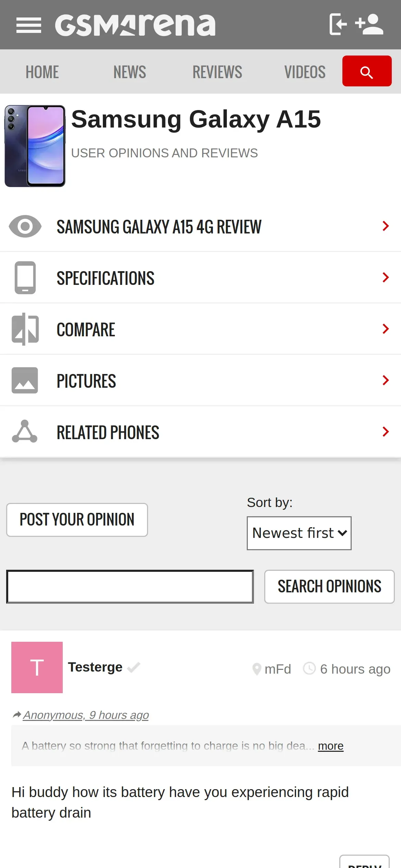The height and width of the screenshot is (868, 401).
Task: Click the compare icon
Action: pos(25,329)
